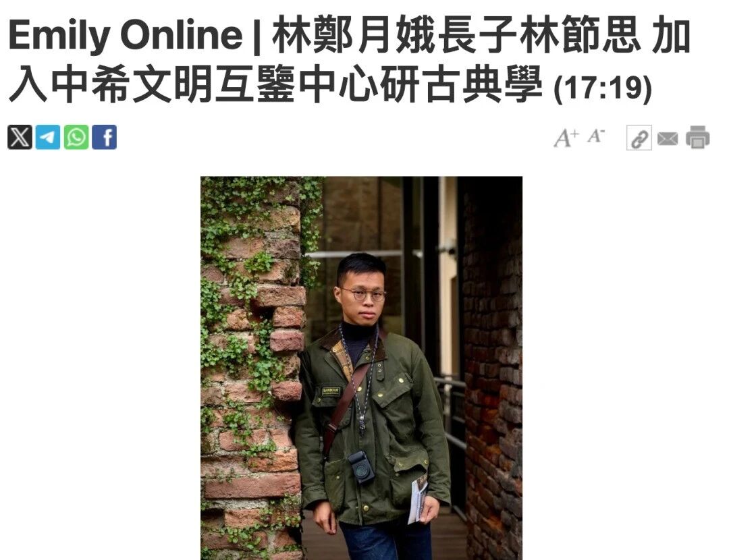This screenshot has width=729, height=560.
Task: Click the booklet held in the man's hand
Action: coord(418,499)
